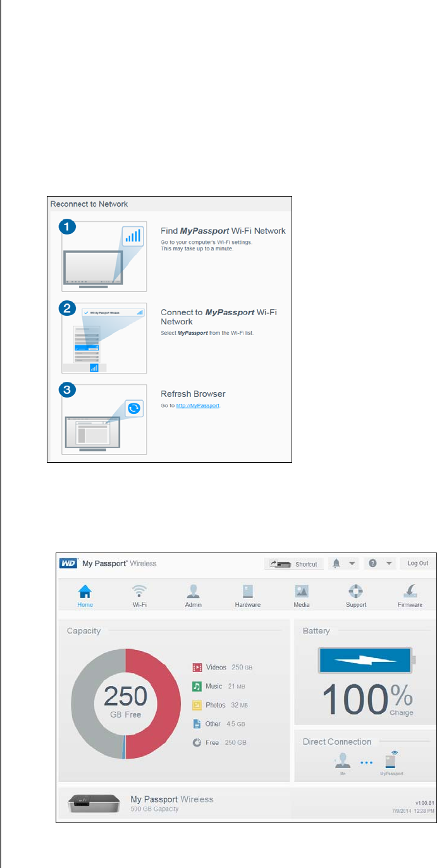Click the 250 GB Free center text
The width and height of the screenshot is (437, 868).
[125, 702]
